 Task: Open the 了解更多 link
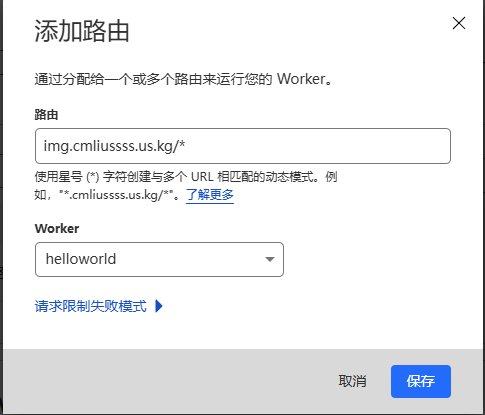point(210,195)
